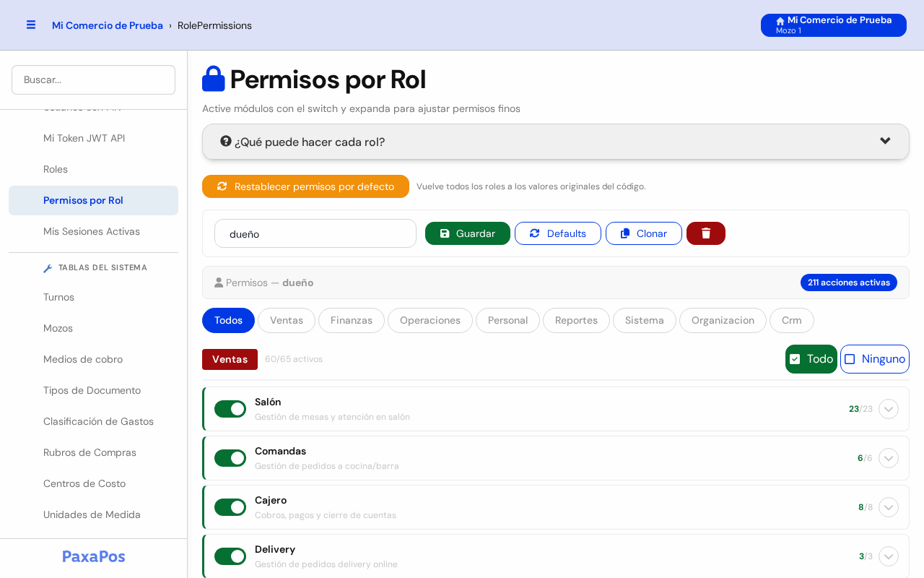Open Roles in the sidebar
Viewport: 924px width, 578px height.
(x=93, y=169)
